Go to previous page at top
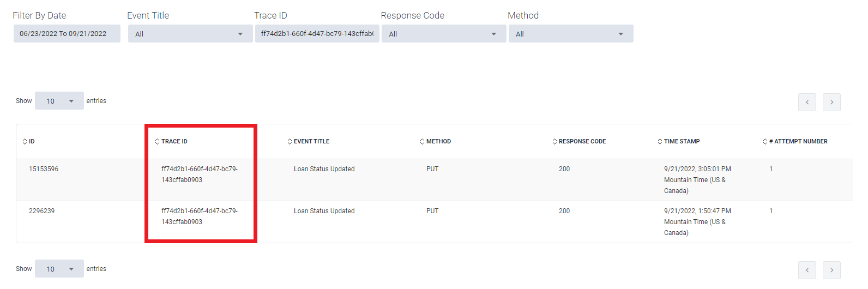 [x=807, y=102]
